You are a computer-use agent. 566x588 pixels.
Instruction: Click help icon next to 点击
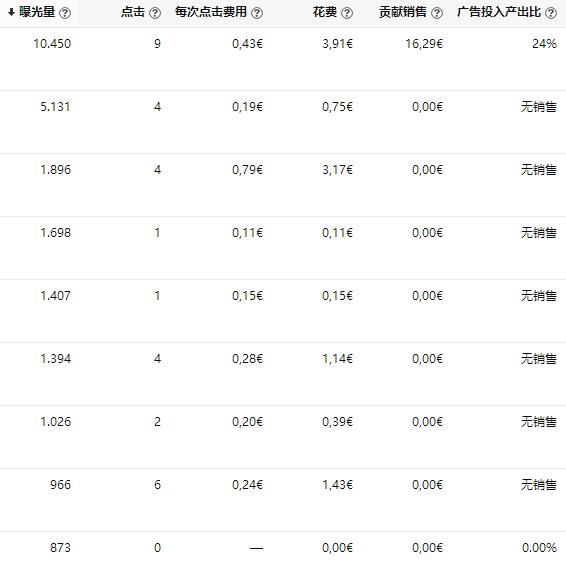click(x=155, y=13)
